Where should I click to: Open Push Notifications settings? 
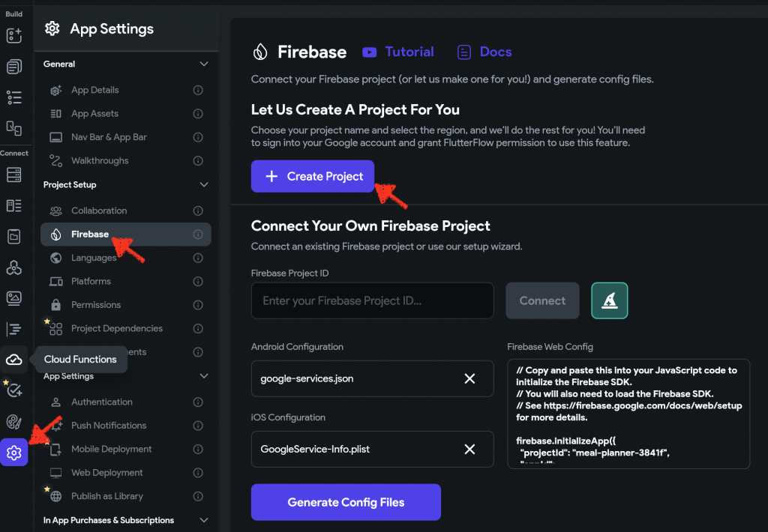109,426
